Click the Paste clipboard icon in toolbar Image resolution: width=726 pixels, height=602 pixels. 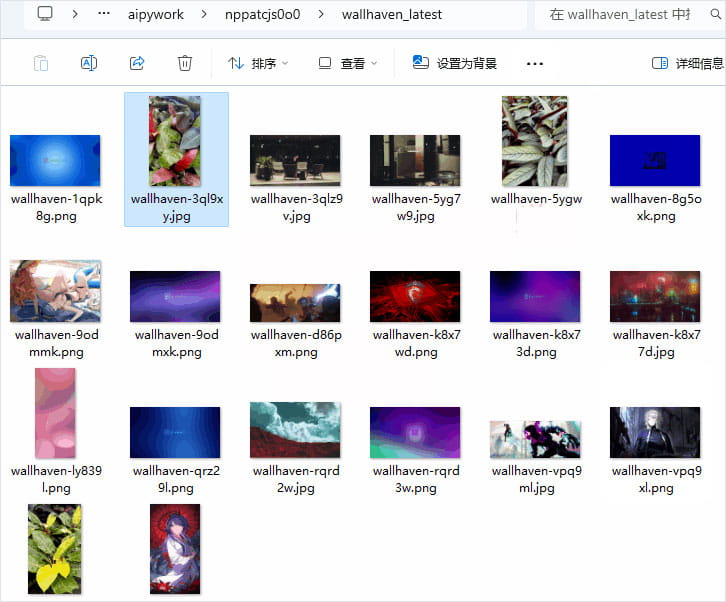click(x=41, y=63)
